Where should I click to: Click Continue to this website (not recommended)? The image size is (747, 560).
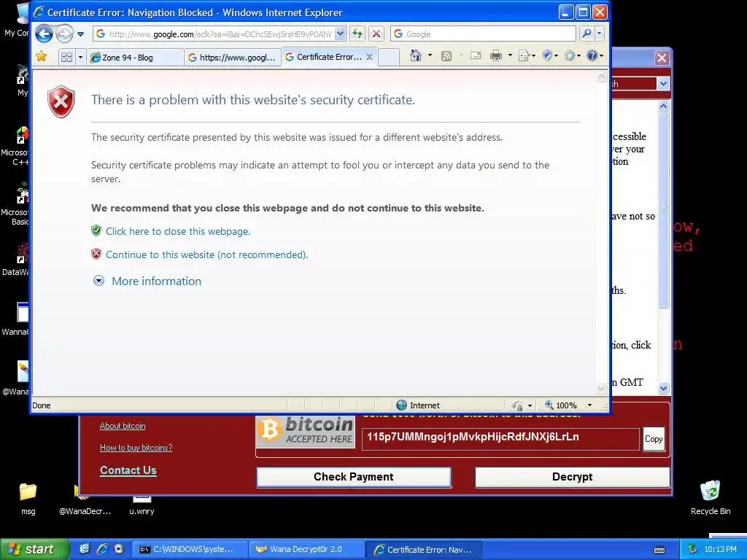(206, 254)
